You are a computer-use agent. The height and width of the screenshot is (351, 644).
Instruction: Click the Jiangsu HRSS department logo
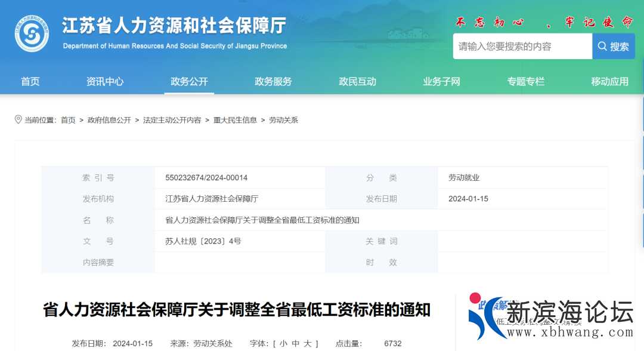32,33
